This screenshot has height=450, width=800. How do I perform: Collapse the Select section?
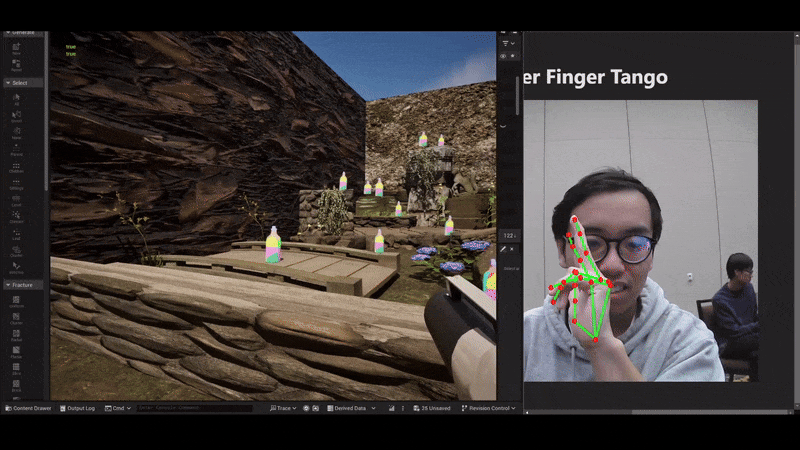(x=23, y=83)
